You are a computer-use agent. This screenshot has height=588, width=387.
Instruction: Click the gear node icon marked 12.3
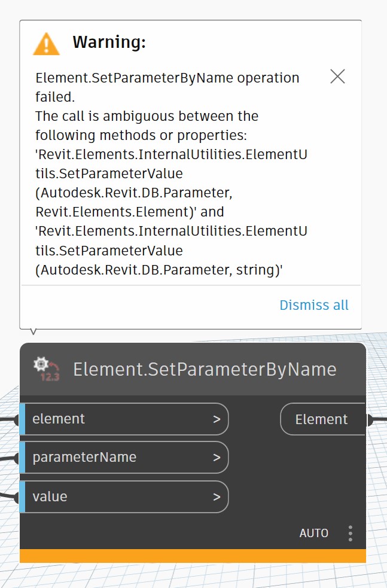click(x=47, y=369)
